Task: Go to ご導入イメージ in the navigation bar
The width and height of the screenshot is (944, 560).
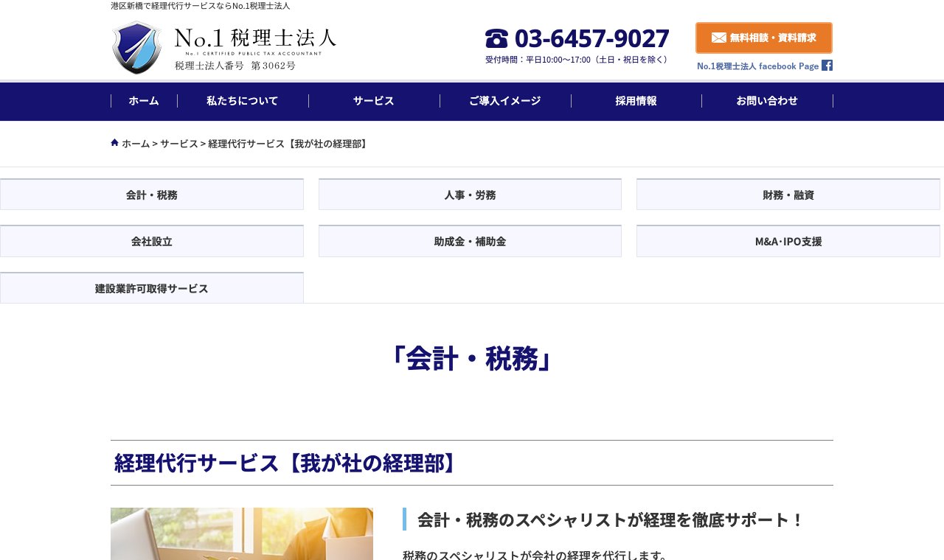Action: point(505,101)
